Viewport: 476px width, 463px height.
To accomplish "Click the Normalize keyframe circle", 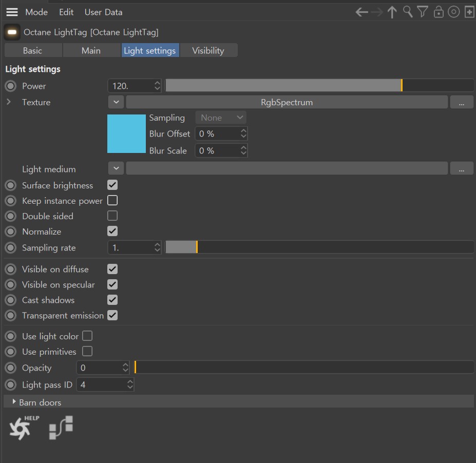I will click(11, 231).
